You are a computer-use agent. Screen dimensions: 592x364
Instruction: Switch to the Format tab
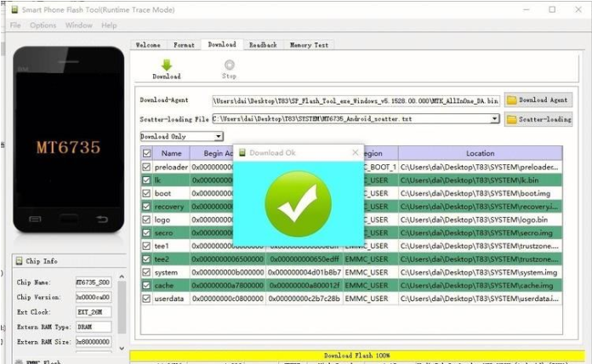184,45
